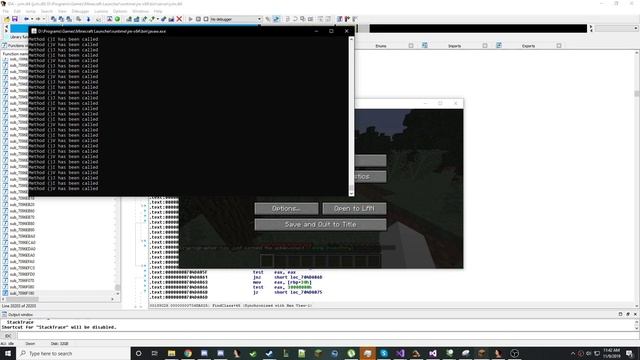Open the dropdown at right of navigation band
This screenshot has width=640, height=360.
click(616, 28)
